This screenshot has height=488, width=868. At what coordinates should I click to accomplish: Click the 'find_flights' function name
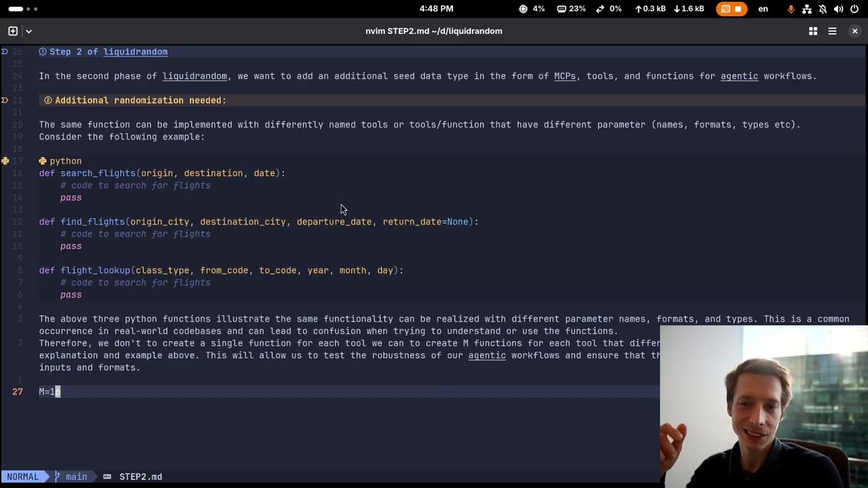pyautogui.click(x=92, y=222)
